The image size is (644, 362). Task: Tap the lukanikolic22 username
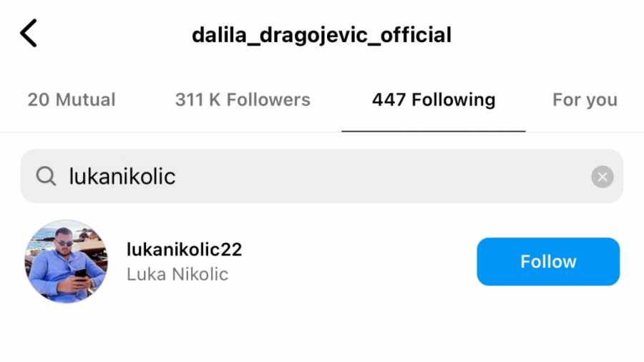(x=184, y=250)
